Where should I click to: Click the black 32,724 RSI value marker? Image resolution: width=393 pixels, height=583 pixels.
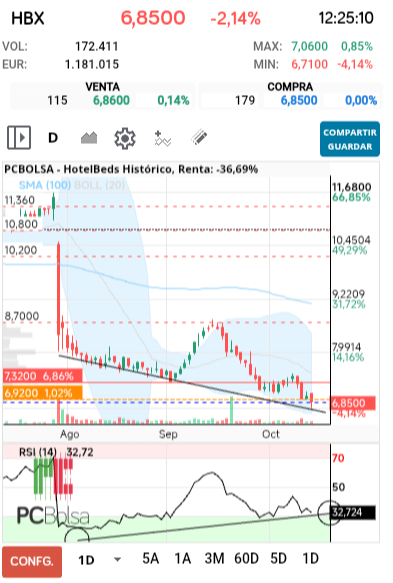[x=353, y=512]
